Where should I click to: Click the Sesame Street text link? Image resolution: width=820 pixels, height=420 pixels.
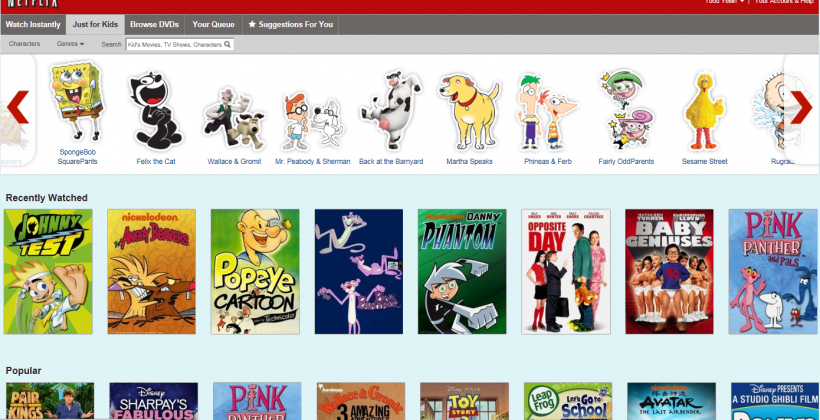pos(704,162)
